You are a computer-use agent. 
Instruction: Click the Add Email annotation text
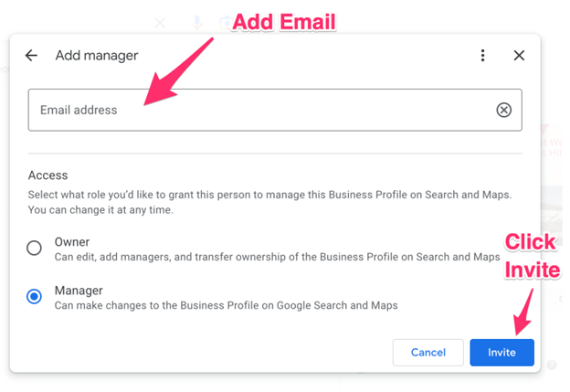click(x=284, y=22)
